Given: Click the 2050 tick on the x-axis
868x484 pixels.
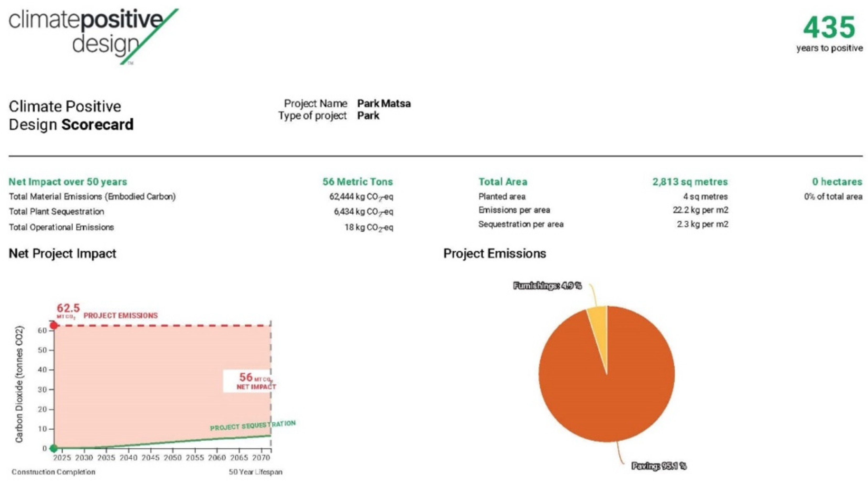Looking at the screenshot, I should pyautogui.click(x=173, y=458).
